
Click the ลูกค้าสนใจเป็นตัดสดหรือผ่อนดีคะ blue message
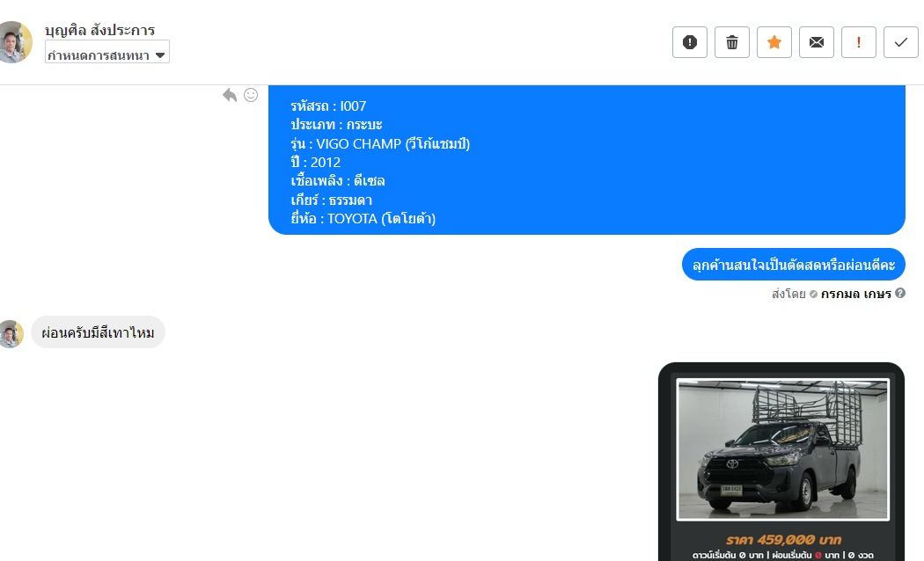coord(793,265)
